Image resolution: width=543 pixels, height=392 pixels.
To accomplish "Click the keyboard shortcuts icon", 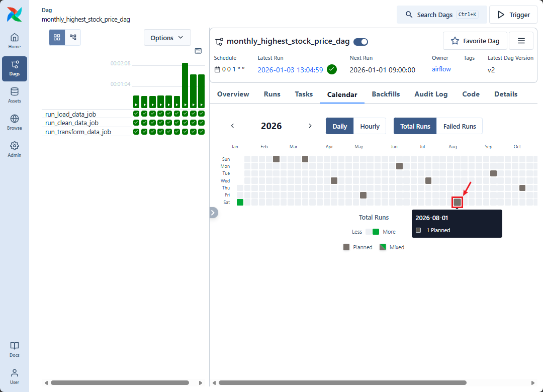I will (198, 51).
